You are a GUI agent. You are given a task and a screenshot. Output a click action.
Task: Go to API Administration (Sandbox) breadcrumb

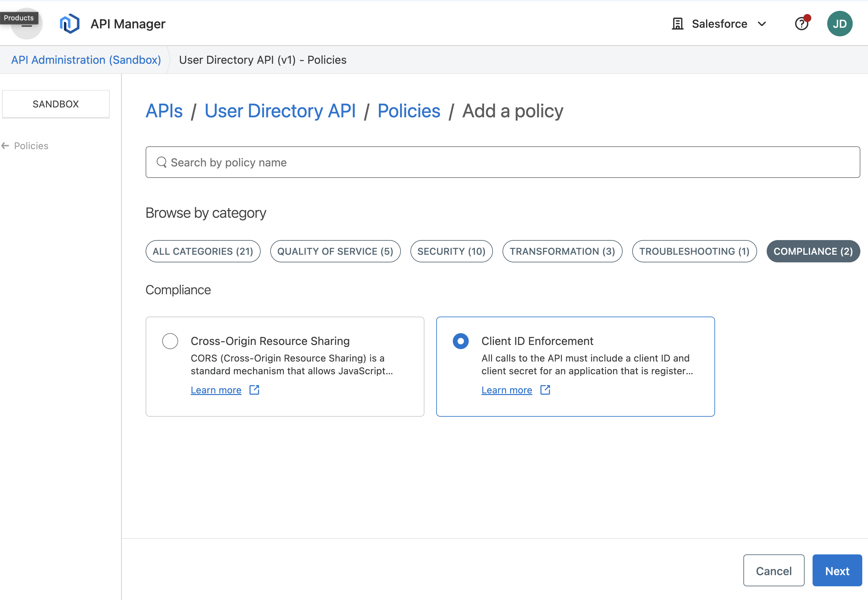tap(86, 60)
